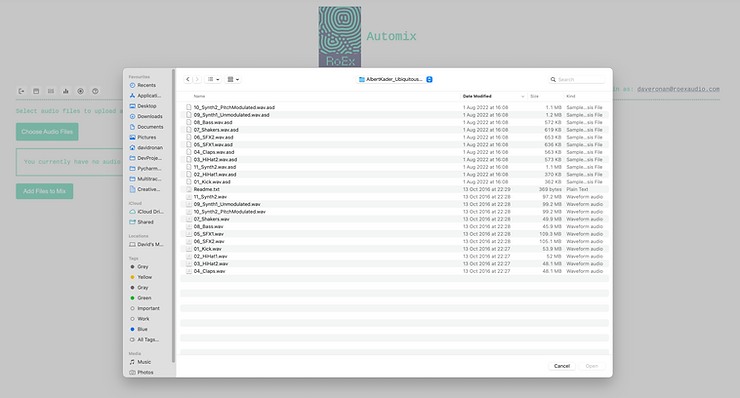Viewport: 740px width, 398px height.
Task: Select the file 02_HiHat1.wav
Action: 394,256
